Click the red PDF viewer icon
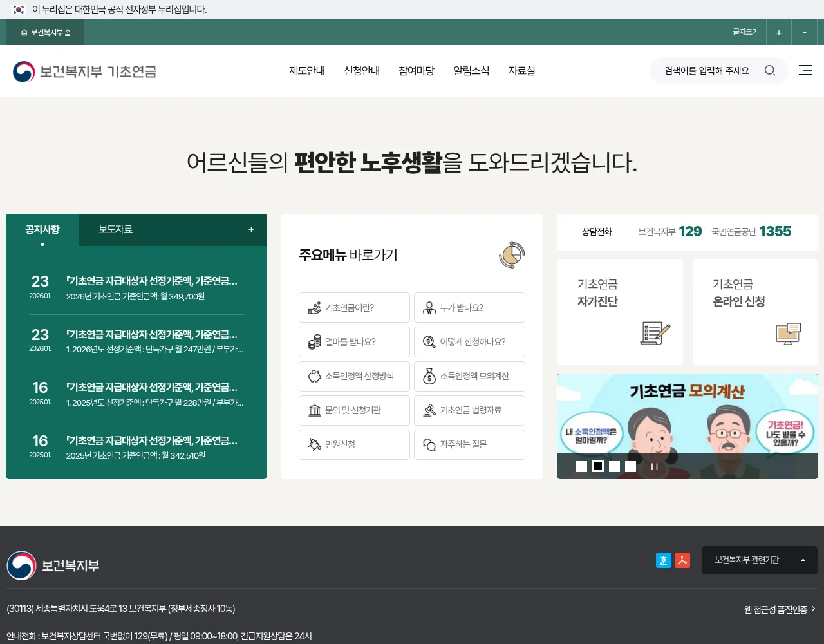This screenshot has width=824, height=644. pyautogui.click(x=682, y=560)
